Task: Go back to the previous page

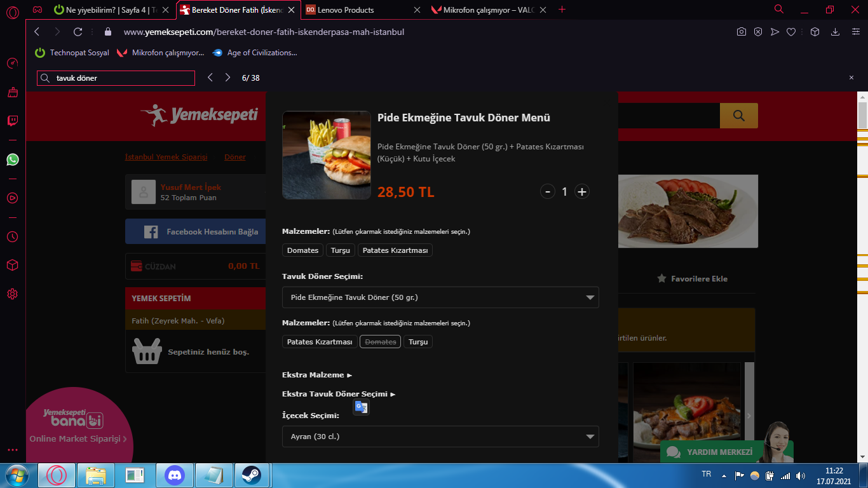Action: [37, 32]
